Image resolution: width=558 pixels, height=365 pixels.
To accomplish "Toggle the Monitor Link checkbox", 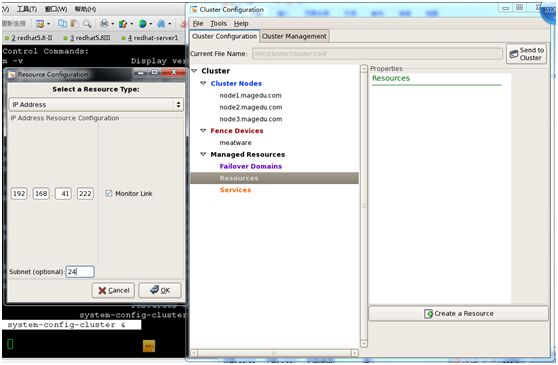I will (109, 194).
